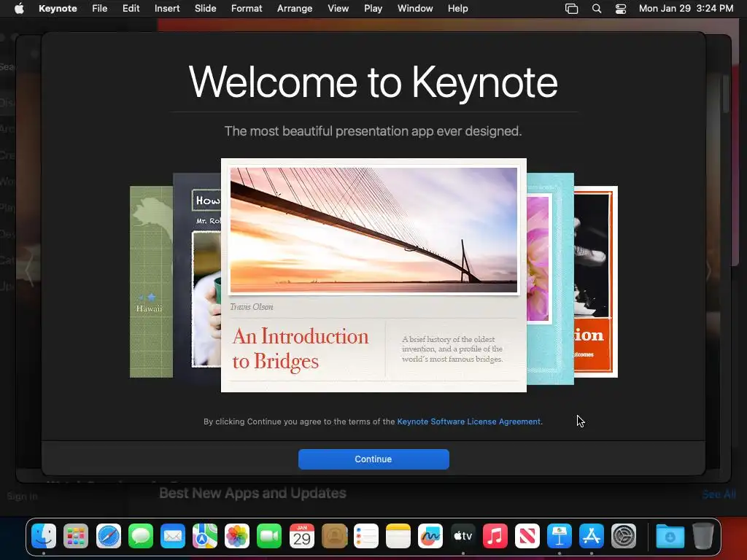
Task: Launch Safari from the Dock
Action: pyautogui.click(x=108, y=536)
